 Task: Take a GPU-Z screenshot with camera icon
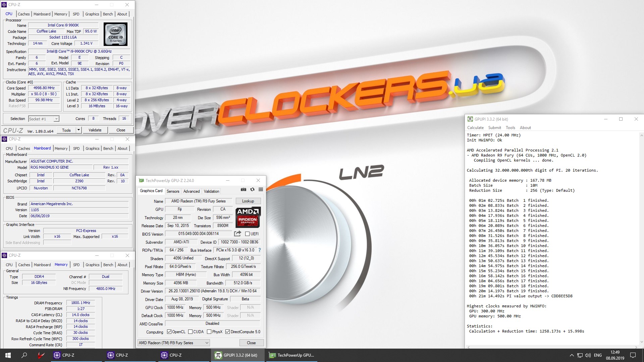244,190
